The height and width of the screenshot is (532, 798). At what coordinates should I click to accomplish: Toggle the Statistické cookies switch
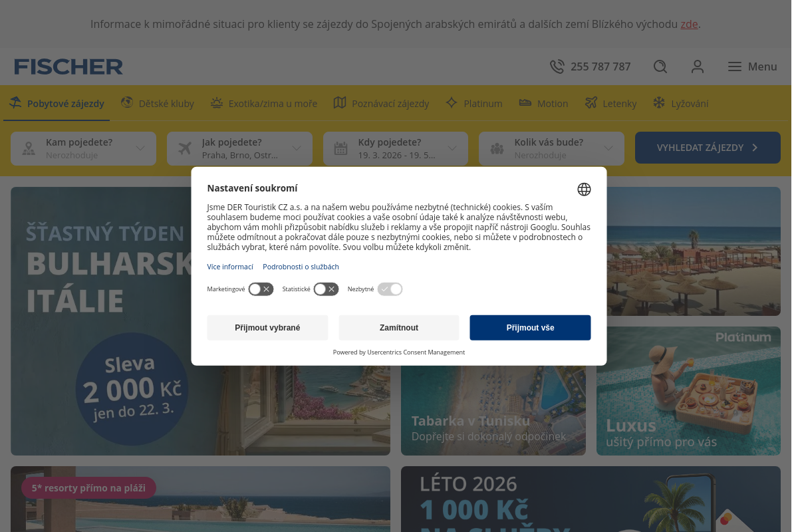pyautogui.click(x=326, y=289)
